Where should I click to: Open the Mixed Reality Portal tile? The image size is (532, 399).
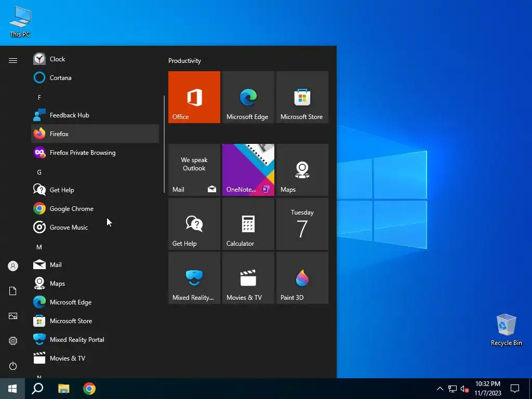point(194,278)
